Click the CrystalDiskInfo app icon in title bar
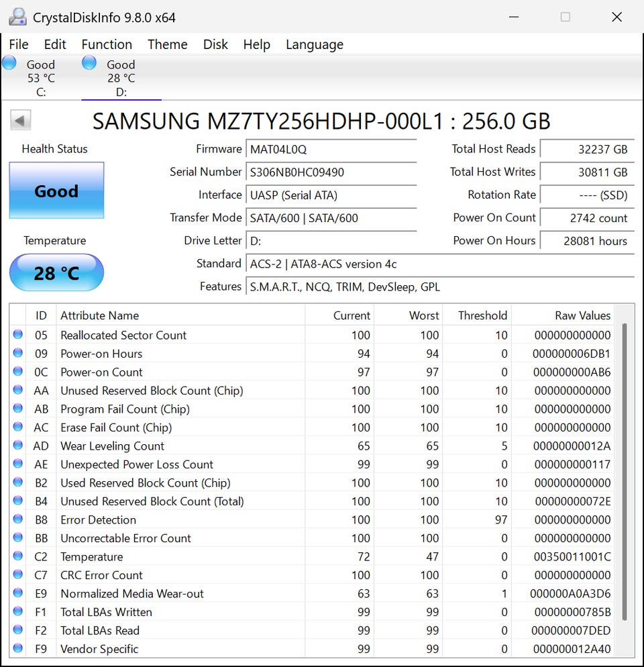The image size is (644, 667). tap(17, 17)
